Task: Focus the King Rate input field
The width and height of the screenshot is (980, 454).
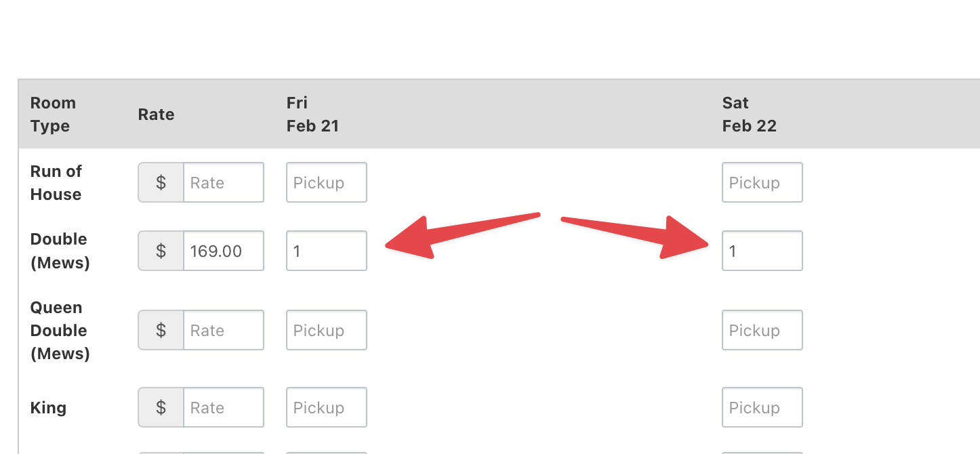Action: pos(223,407)
